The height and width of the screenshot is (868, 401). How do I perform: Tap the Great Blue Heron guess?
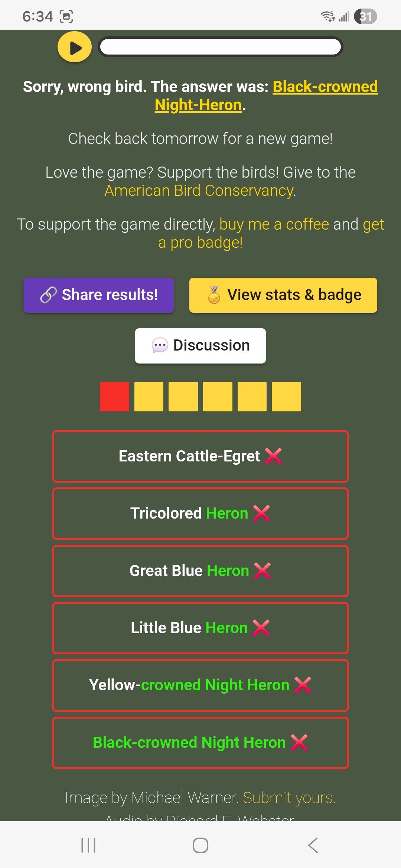click(200, 571)
